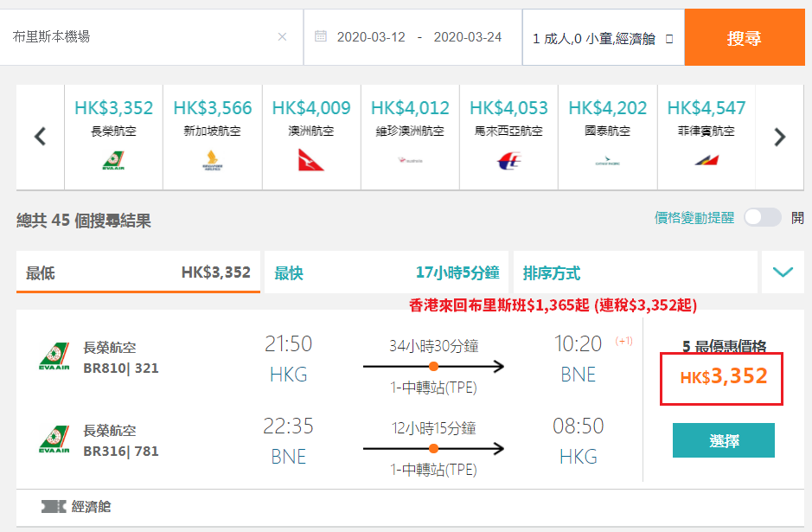This screenshot has height=532, width=812.
Task: Click the 1-中轉站(TPE) stop under 34小時30分鐘
Action: [433, 388]
